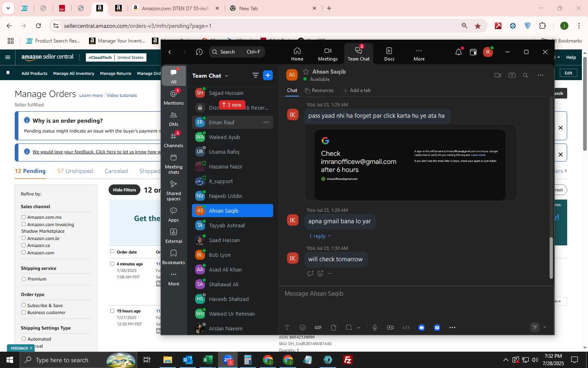Show hidden system tray icons

tap(506, 360)
